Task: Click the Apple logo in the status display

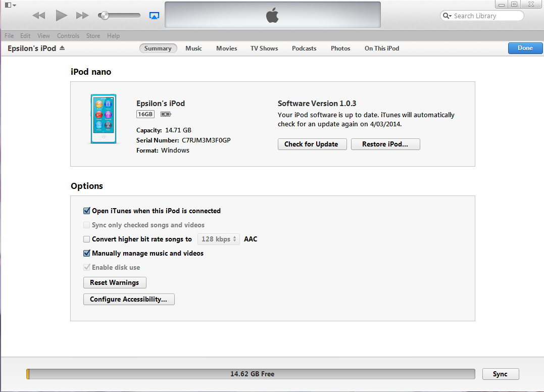Action: [272, 16]
